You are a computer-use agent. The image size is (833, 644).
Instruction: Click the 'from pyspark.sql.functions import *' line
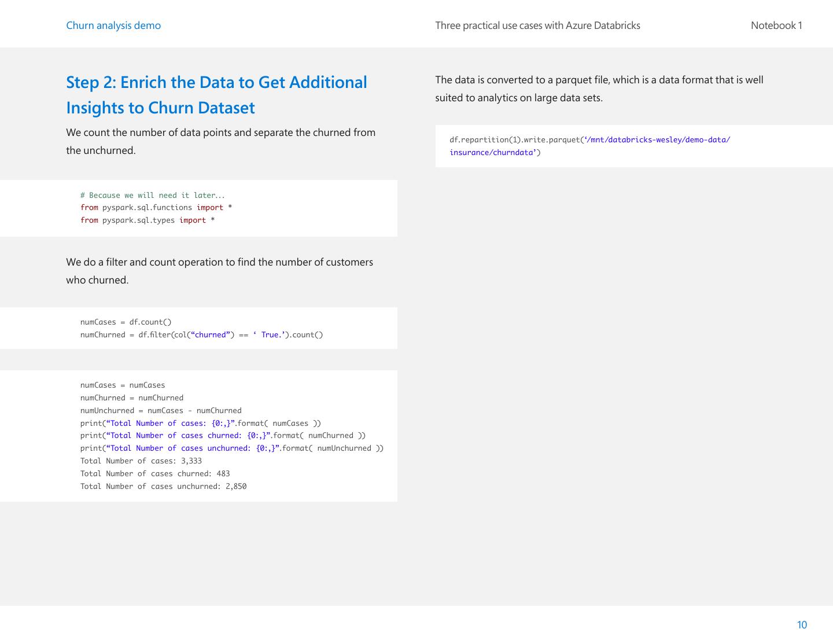click(156, 208)
